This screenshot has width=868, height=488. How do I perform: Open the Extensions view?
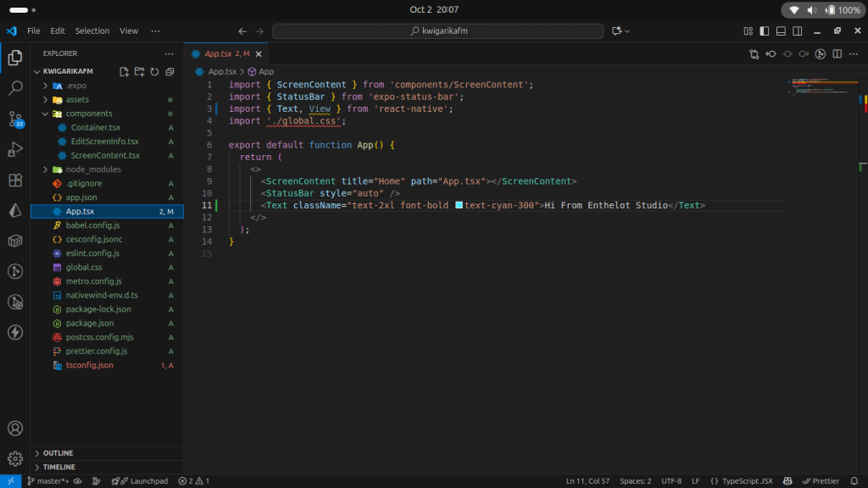point(15,180)
